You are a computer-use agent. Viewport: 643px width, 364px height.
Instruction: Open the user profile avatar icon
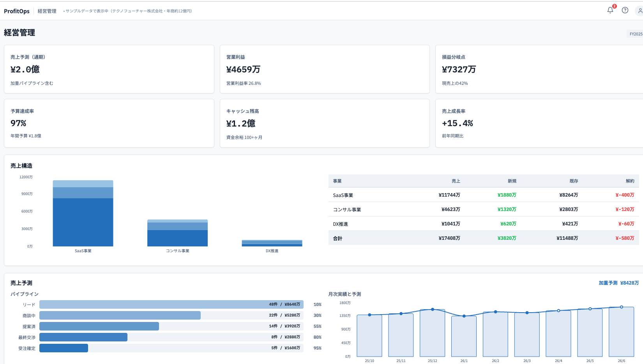tap(639, 11)
